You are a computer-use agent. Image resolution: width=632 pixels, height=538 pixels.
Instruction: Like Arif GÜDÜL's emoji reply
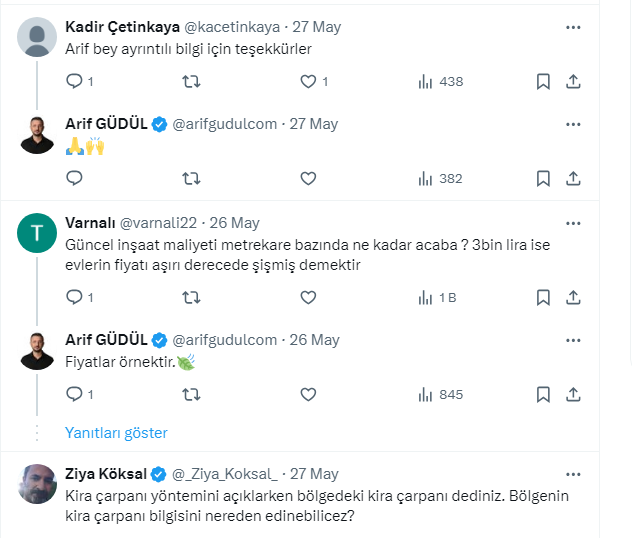point(308,179)
